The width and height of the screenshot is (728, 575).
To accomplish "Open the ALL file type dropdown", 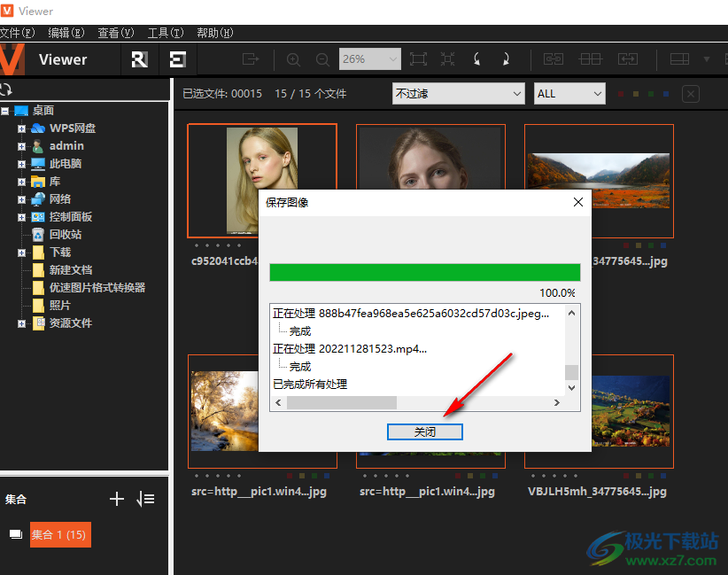I will point(569,93).
